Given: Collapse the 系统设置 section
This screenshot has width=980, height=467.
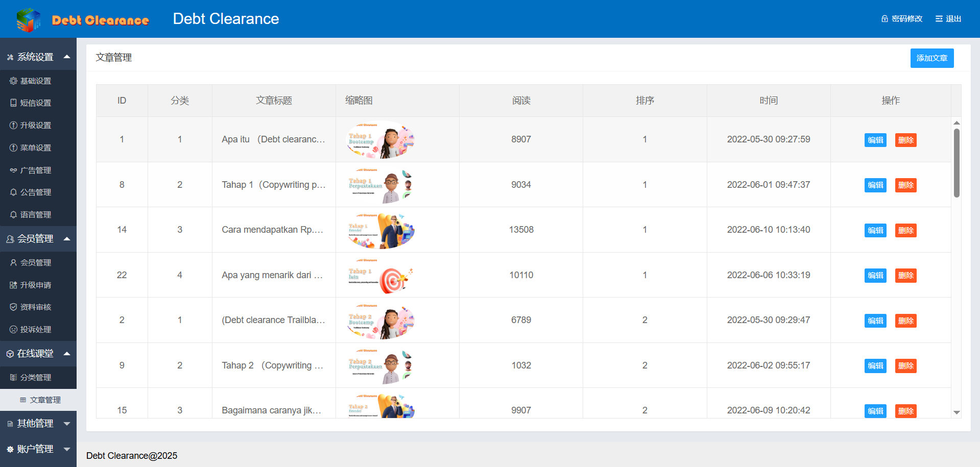Looking at the screenshot, I should point(67,57).
